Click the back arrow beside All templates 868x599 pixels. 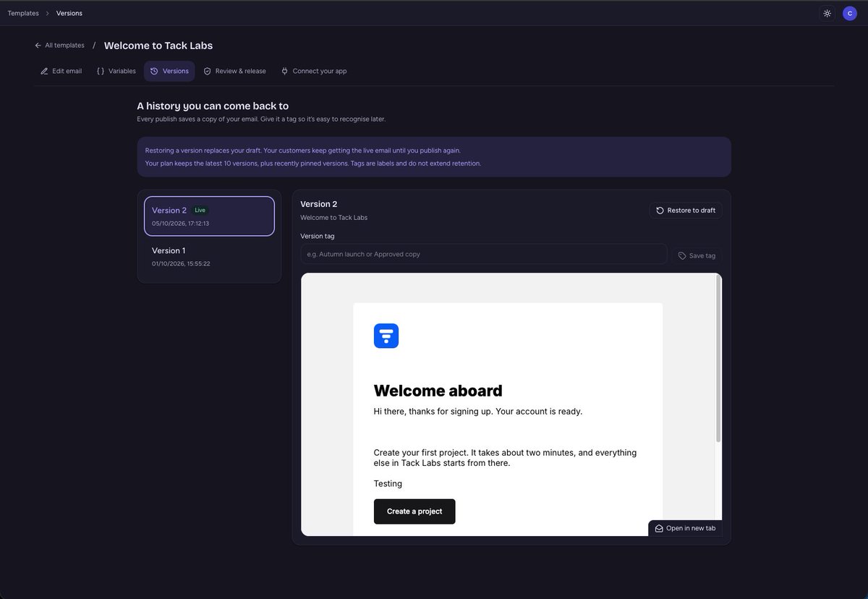(x=38, y=46)
